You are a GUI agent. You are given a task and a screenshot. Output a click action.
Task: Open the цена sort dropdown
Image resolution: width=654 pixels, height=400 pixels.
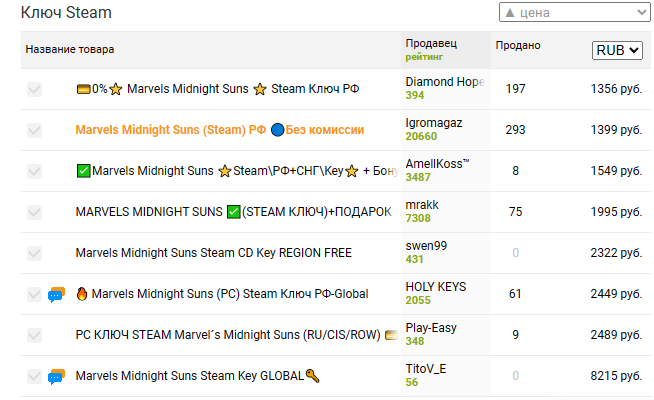pyautogui.click(x=574, y=13)
